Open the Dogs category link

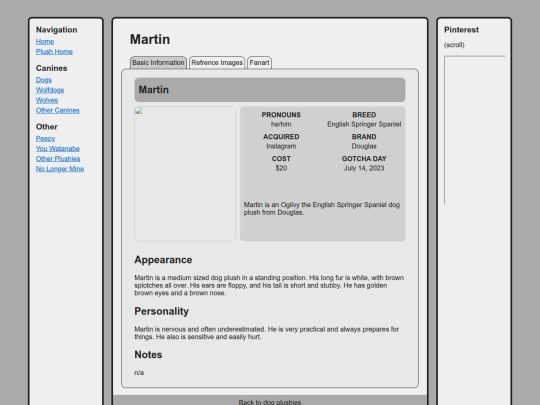pyautogui.click(x=44, y=80)
